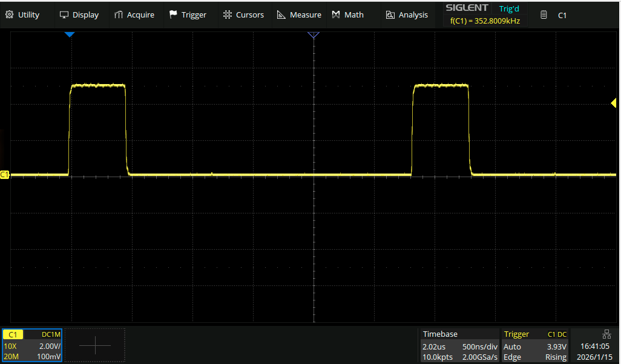Screen dimensions: 621x364
Task: Open the Trigger settings box at bottom
Action: [x=536, y=345]
